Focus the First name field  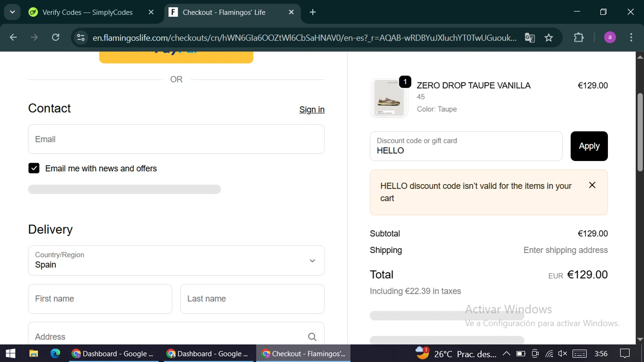point(100,299)
